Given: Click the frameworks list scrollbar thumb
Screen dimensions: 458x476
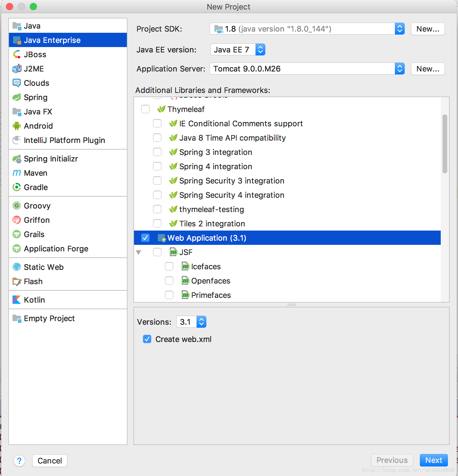Looking at the screenshot, I should 445,144.
